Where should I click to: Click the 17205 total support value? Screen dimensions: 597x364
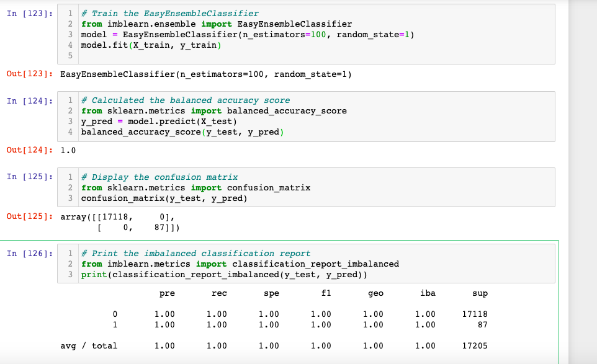pyautogui.click(x=475, y=346)
